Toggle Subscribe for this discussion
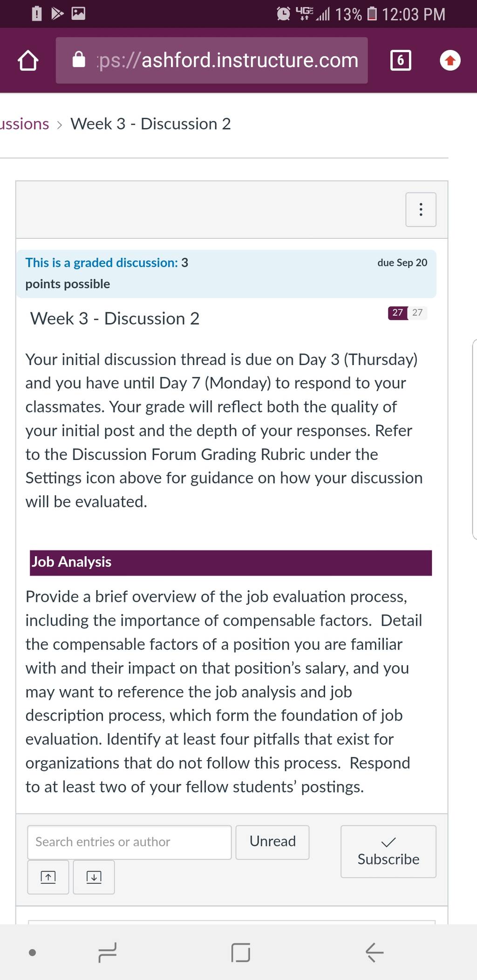477x980 pixels. (388, 852)
